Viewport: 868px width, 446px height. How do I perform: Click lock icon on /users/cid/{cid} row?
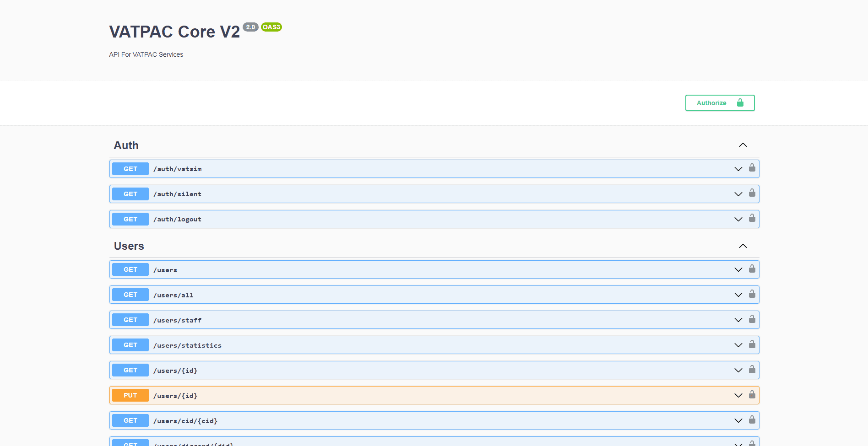point(752,419)
